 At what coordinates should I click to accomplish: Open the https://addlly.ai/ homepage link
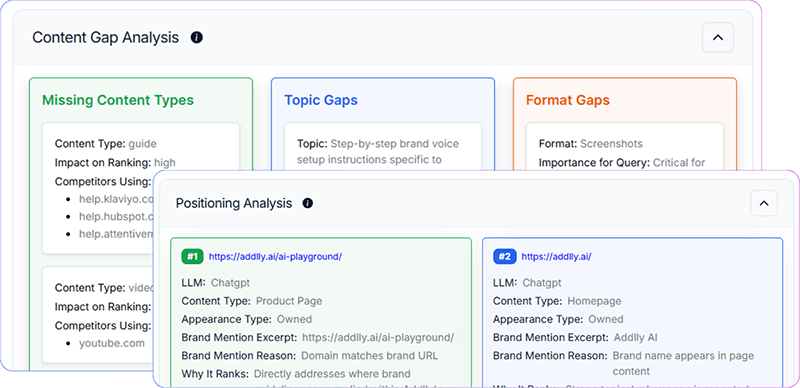point(556,257)
